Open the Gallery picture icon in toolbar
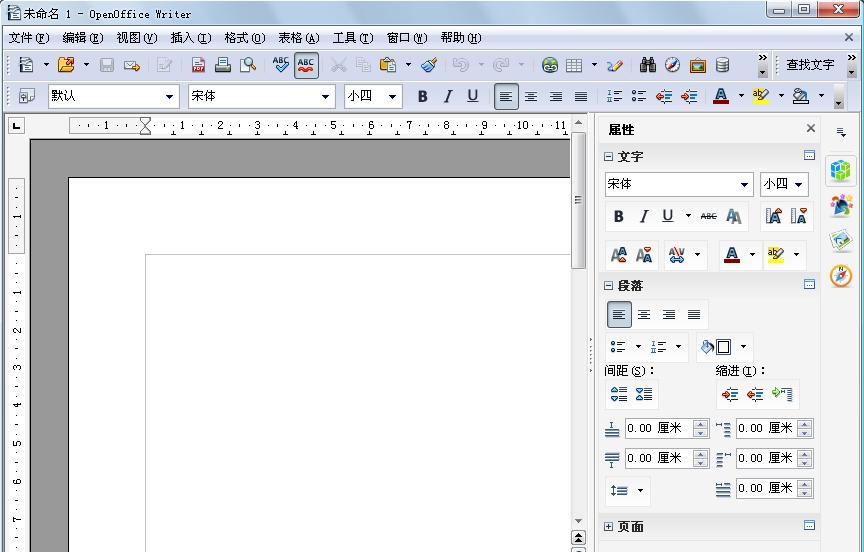This screenshot has width=864, height=552. coord(698,65)
